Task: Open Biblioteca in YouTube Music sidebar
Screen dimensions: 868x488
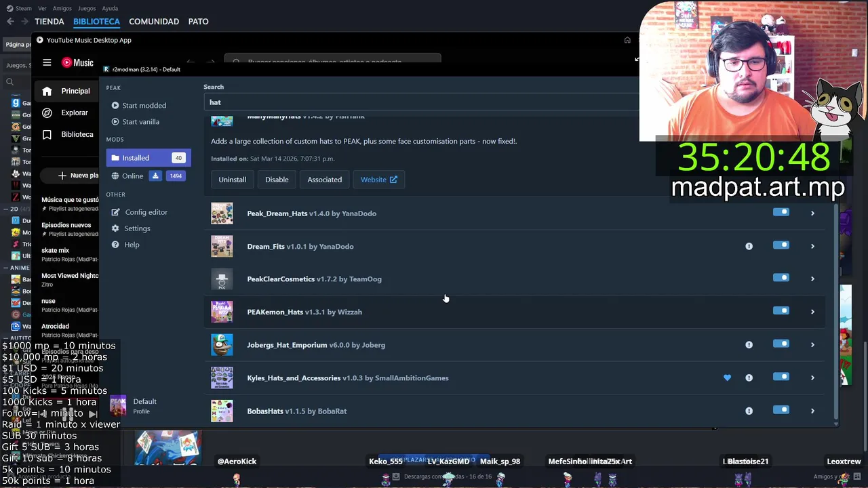Action: tap(66, 134)
